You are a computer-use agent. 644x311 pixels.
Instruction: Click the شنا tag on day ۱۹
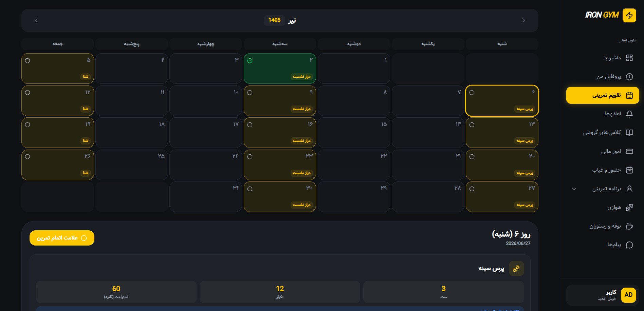point(86,141)
